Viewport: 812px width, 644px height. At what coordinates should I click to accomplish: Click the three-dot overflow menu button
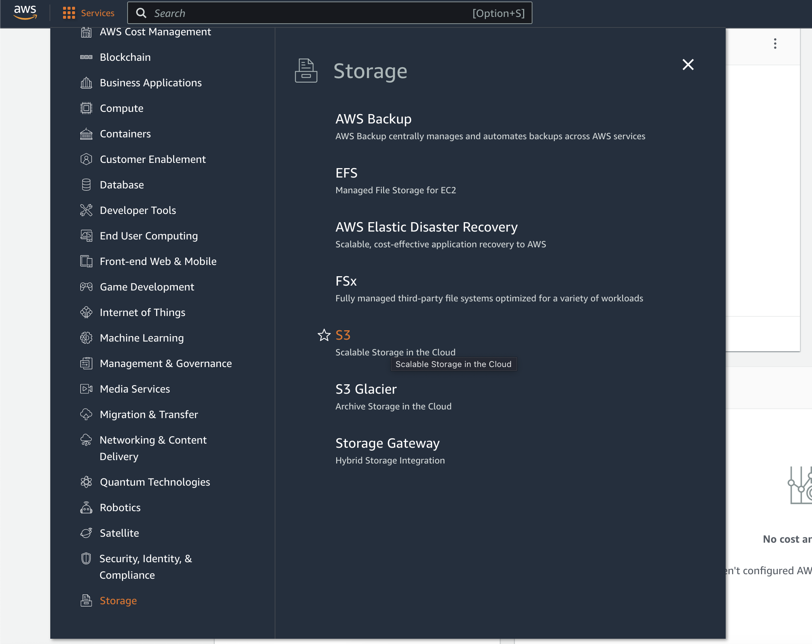point(775,44)
